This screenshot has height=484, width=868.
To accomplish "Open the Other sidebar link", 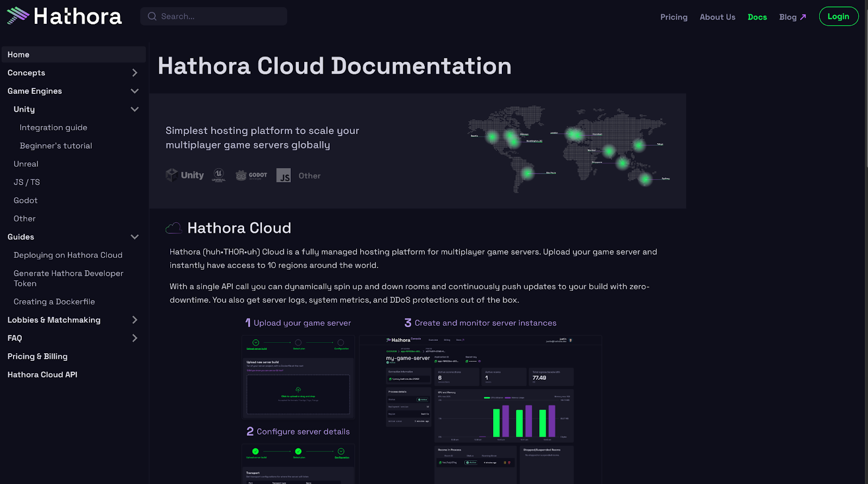I will pyautogui.click(x=24, y=219).
